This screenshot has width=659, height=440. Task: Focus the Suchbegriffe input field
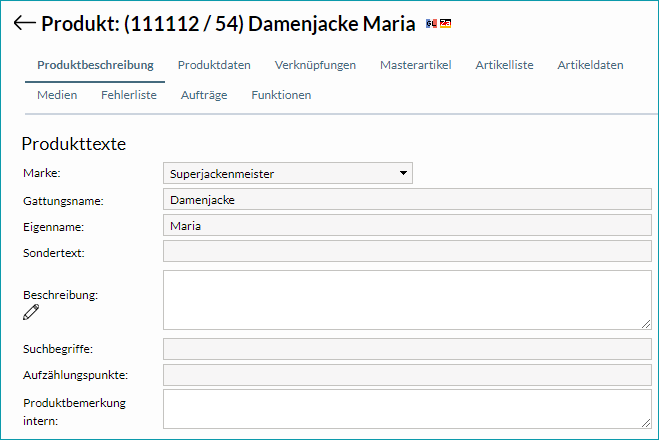[x=407, y=349]
